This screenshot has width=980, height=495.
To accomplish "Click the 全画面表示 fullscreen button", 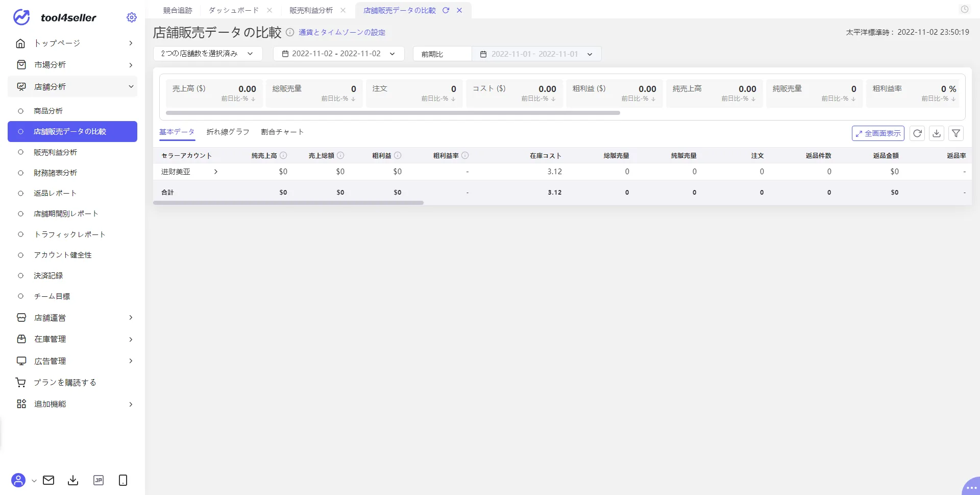I will 878,133.
